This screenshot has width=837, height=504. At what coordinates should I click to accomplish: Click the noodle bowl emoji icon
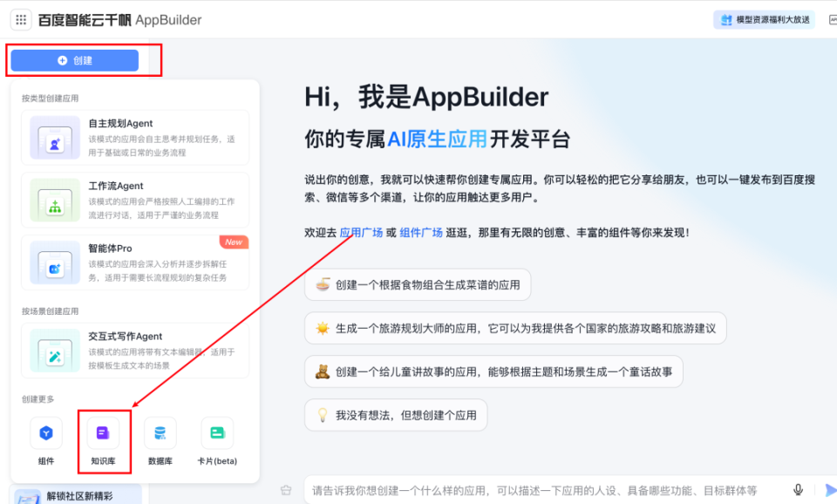(x=323, y=284)
